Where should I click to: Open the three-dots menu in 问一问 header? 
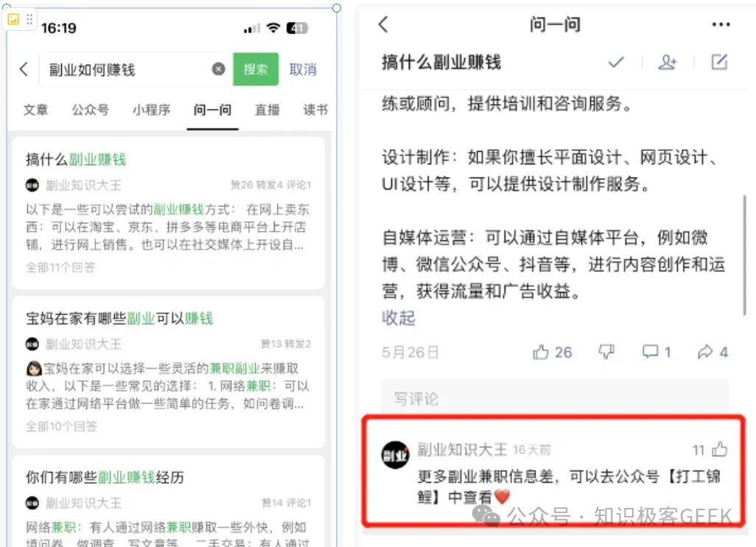click(721, 24)
